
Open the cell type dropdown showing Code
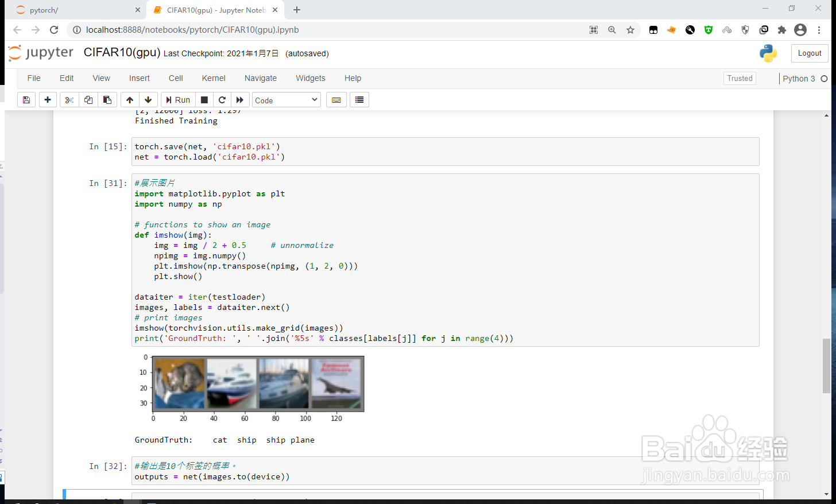click(287, 100)
